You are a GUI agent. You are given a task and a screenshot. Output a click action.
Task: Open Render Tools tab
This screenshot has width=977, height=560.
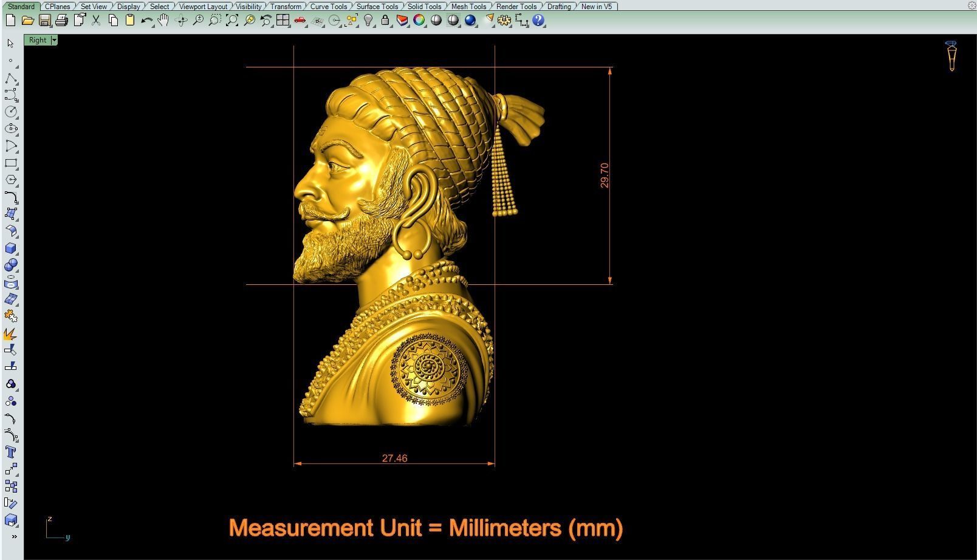(x=516, y=6)
